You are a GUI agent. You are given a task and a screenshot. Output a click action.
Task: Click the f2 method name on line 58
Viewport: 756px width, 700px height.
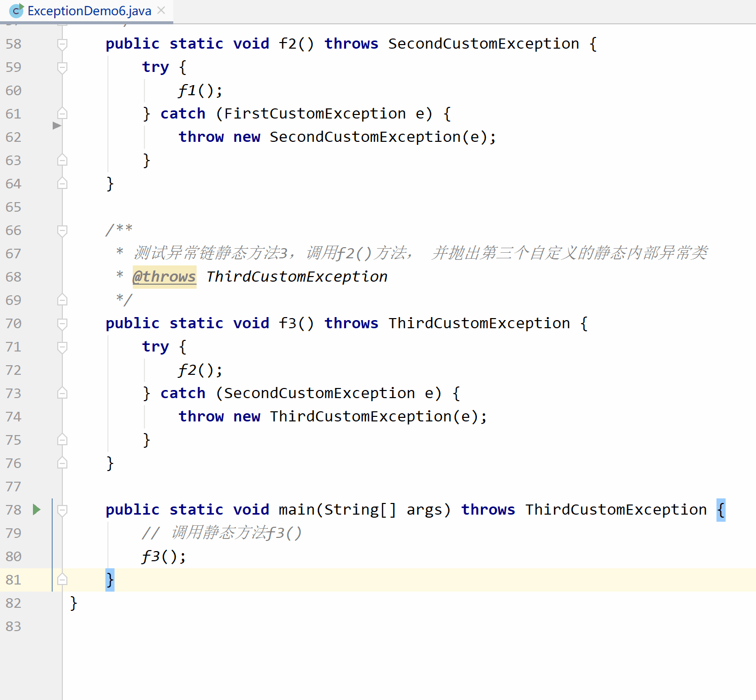(287, 44)
